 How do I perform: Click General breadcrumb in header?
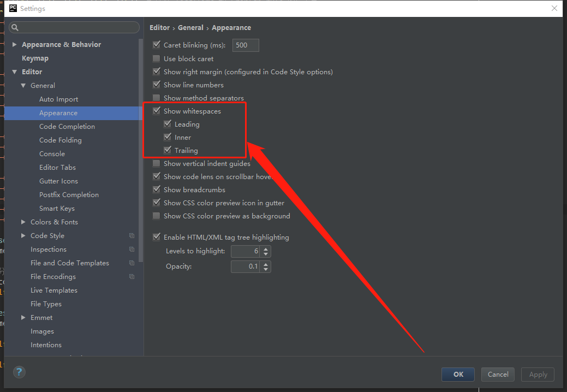click(x=190, y=27)
